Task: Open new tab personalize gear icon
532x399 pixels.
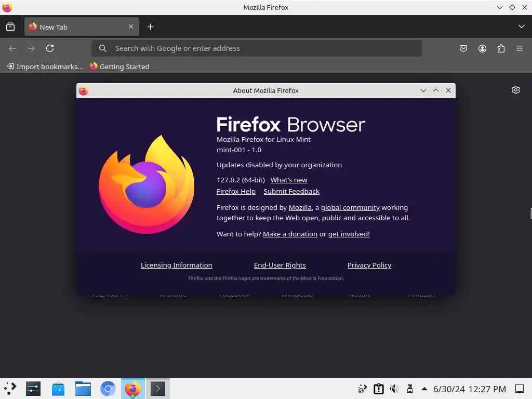Action: click(x=516, y=90)
